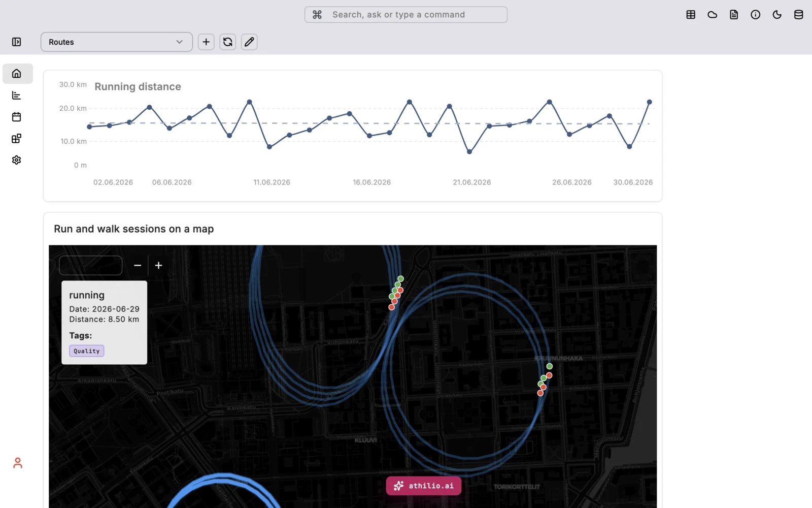812x508 pixels.
Task: Open the dashboard widgets sidebar icon
Action: click(17, 139)
